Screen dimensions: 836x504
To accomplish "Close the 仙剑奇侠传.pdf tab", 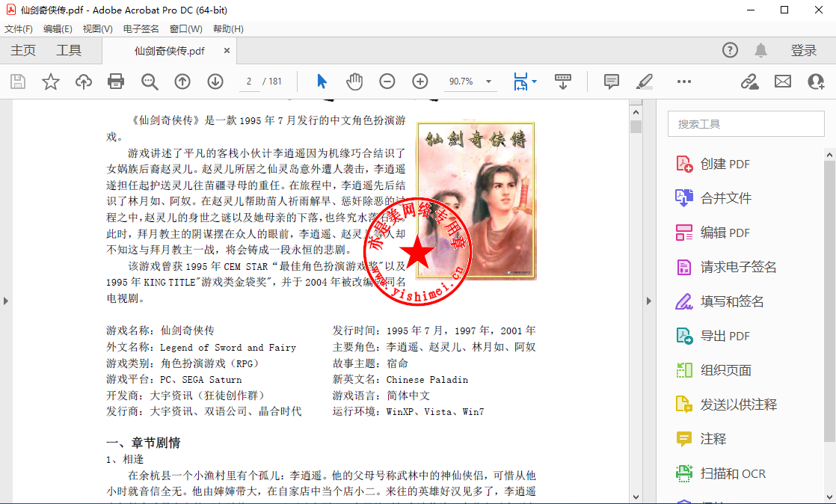I will 227,51.
